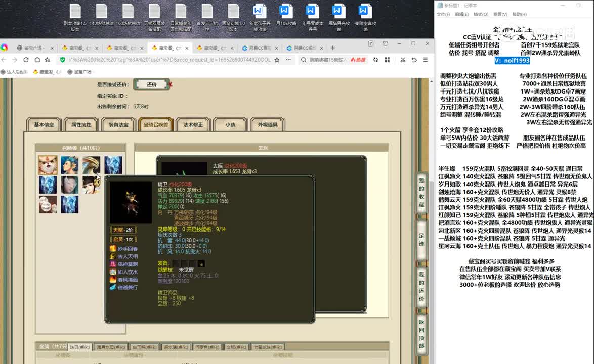Screen dimensions: 594x364
Task: Switch to 属性抗性 tab
Action: point(81,124)
